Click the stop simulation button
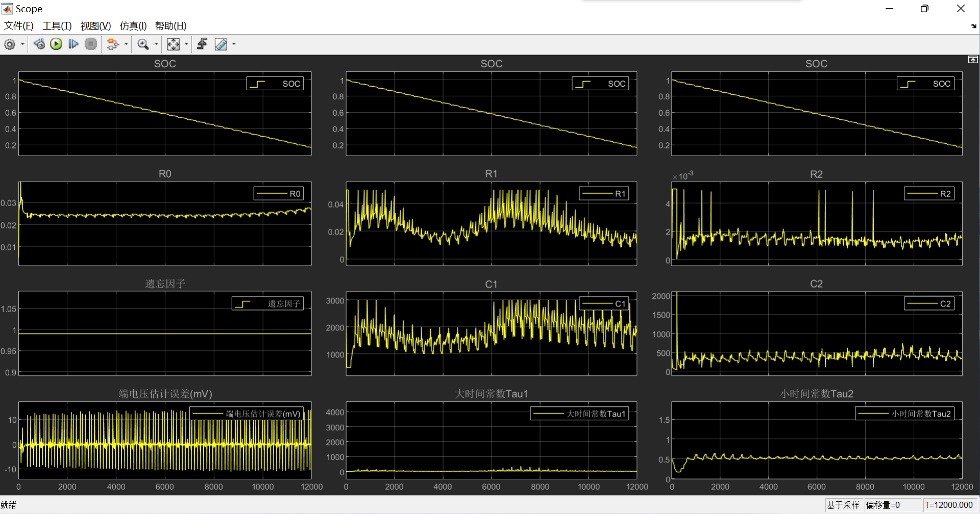 click(91, 44)
